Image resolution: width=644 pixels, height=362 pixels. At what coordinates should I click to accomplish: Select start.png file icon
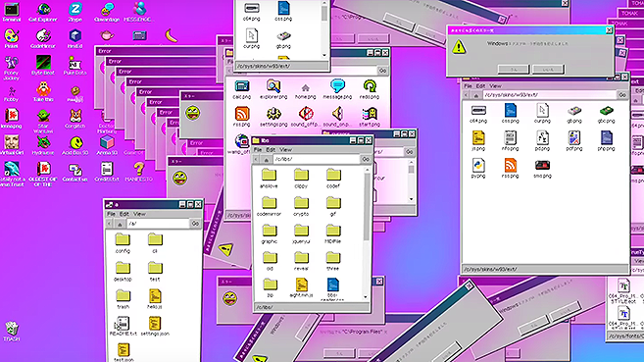click(x=370, y=117)
